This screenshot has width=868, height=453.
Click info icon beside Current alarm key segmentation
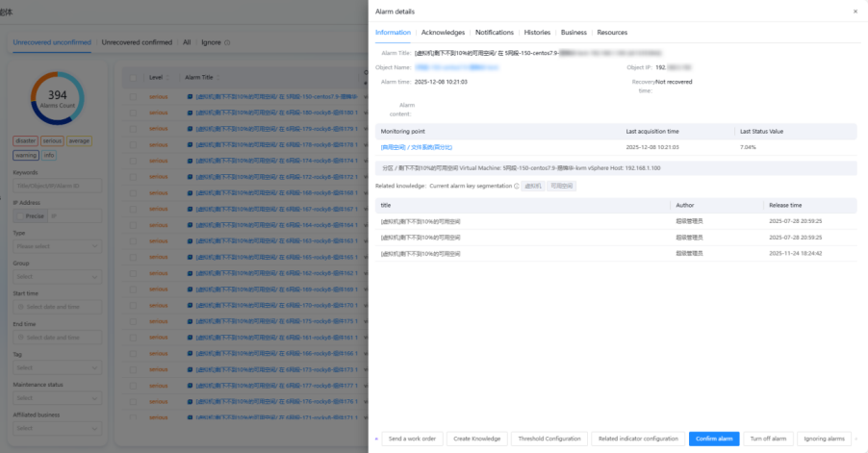coord(517,186)
